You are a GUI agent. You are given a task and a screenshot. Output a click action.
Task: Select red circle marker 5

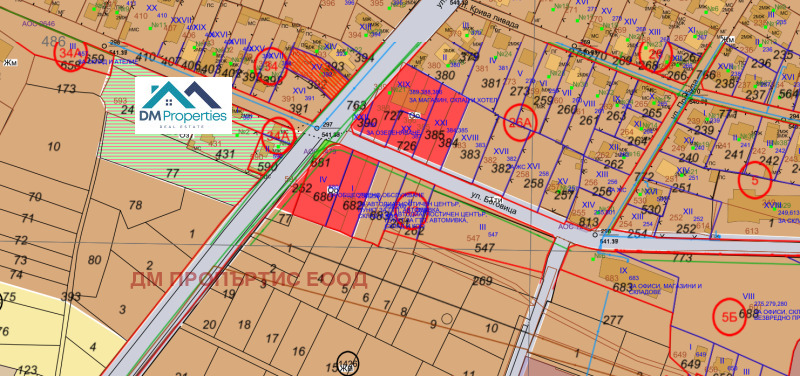(755, 180)
